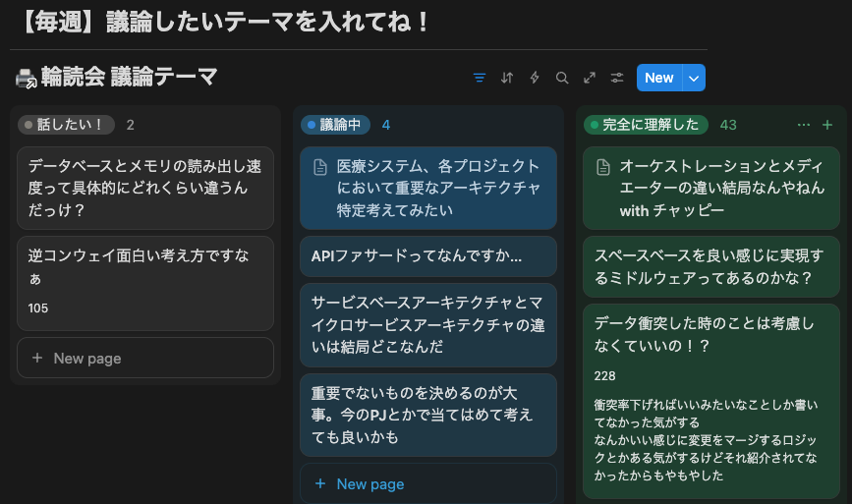The width and height of the screenshot is (852, 504).
Task: Open the lightning bolt automations icon
Action: (535, 78)
